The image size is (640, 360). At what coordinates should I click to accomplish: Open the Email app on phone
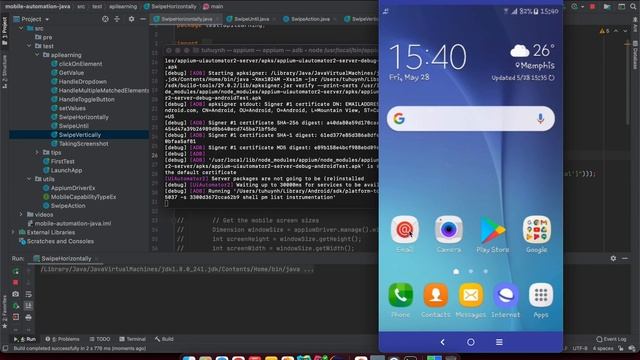click(404, 230)
